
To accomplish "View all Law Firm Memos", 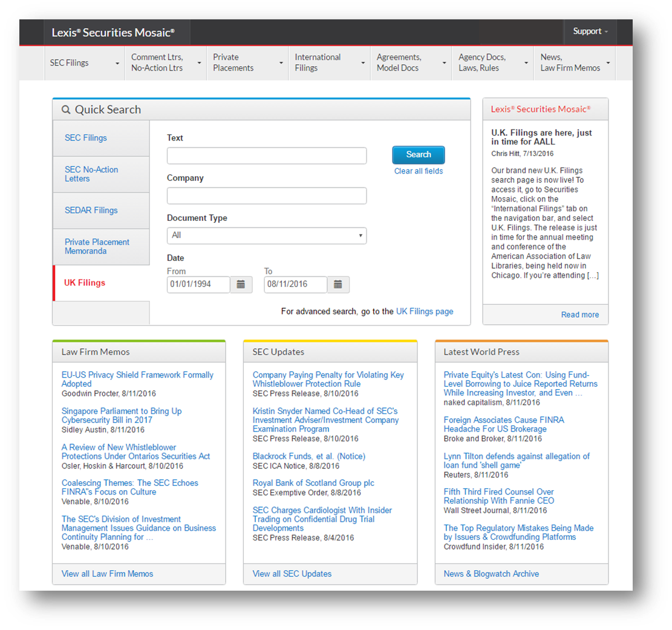I will coord(107,574).
